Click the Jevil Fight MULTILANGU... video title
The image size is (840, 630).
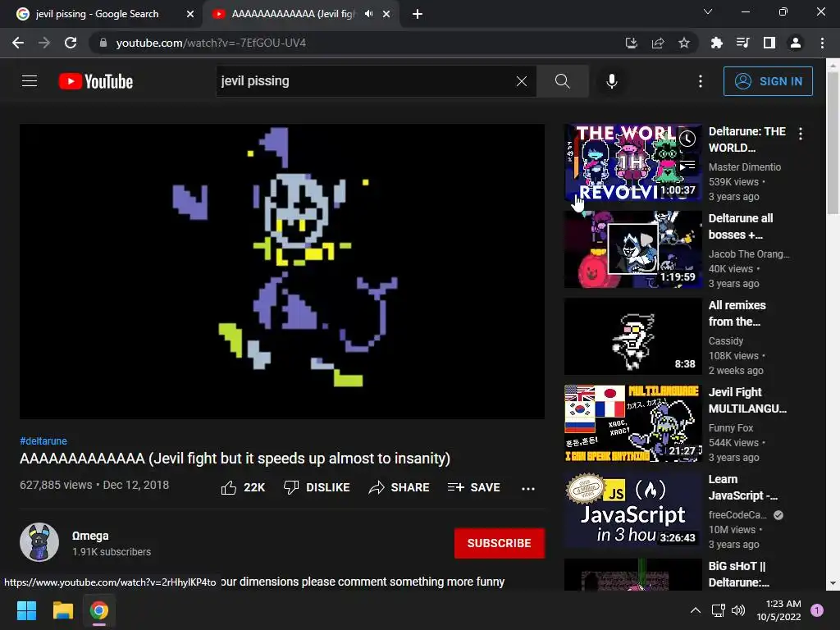(x=747, y=400)
